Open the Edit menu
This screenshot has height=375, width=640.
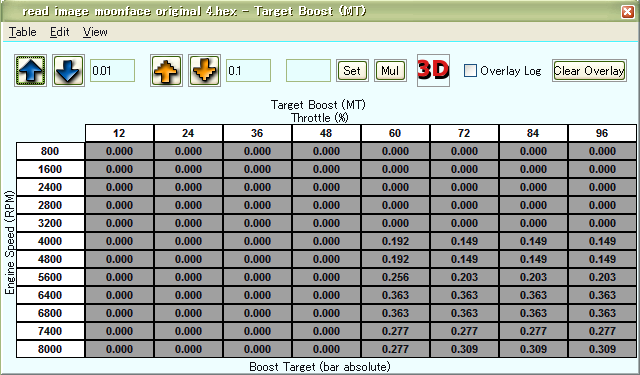pos(60,32)
